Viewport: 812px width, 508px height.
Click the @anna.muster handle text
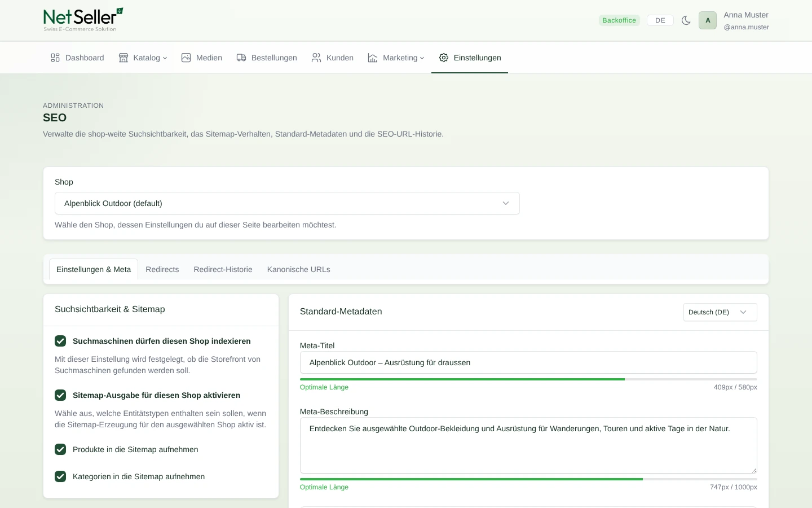[746, 27]
